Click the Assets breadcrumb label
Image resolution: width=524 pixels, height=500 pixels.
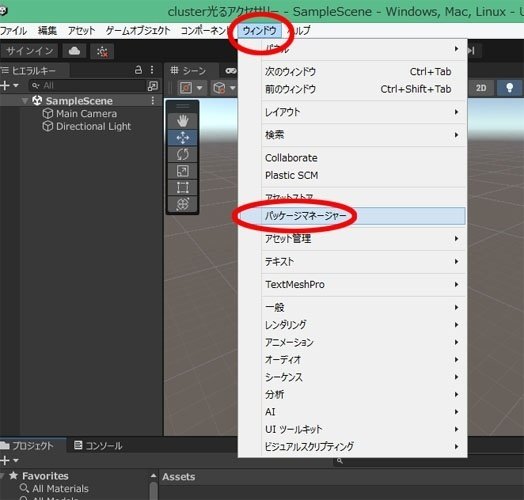coord(178,477)
